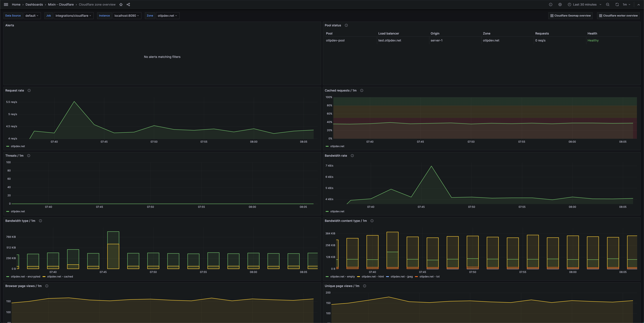Open the Zone otlpdev.net selector
The image size is (644, 323).
168,16
